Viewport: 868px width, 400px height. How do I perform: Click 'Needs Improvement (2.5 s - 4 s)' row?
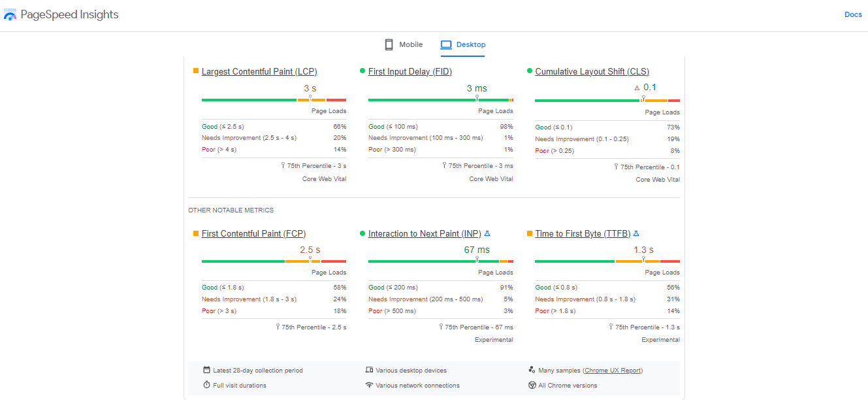click(274, 138)
